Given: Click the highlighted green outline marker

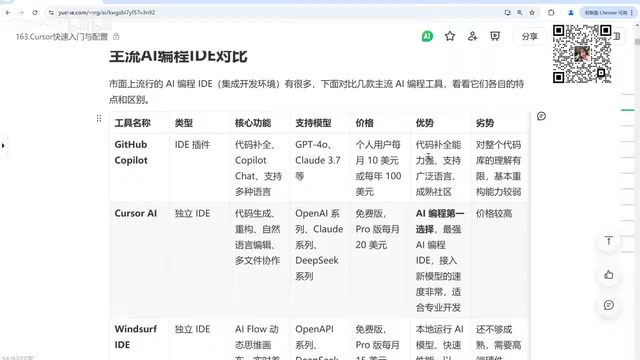Looking at the screenshot, I should pyautogui.click(x=627, y=110).
